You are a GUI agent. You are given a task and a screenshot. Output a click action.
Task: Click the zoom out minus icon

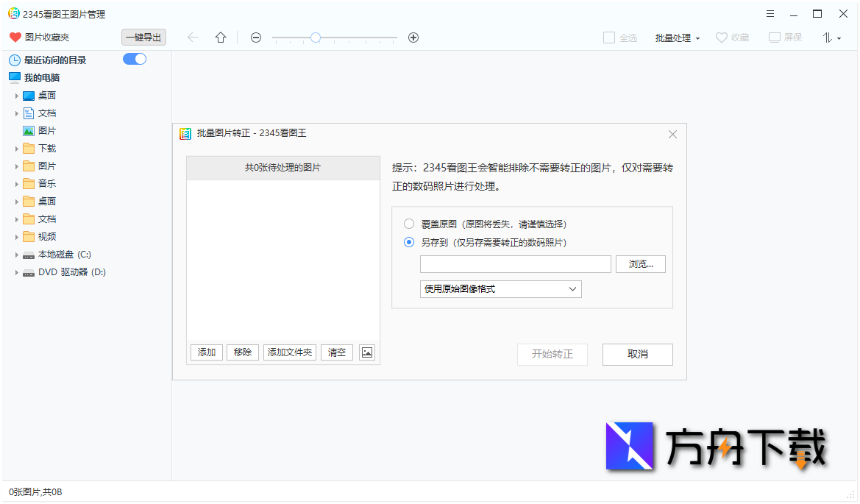click(256, 38)
